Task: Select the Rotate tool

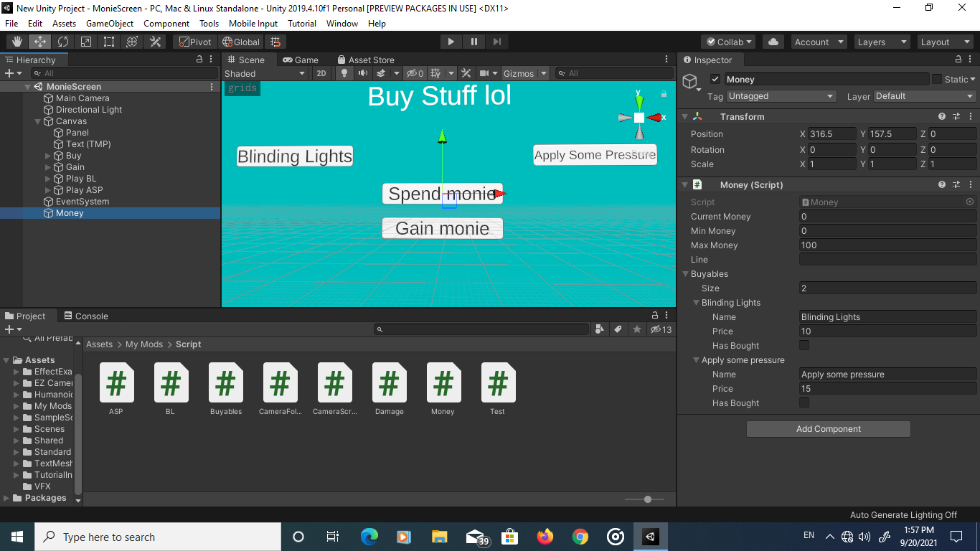Action: (63, 42)
